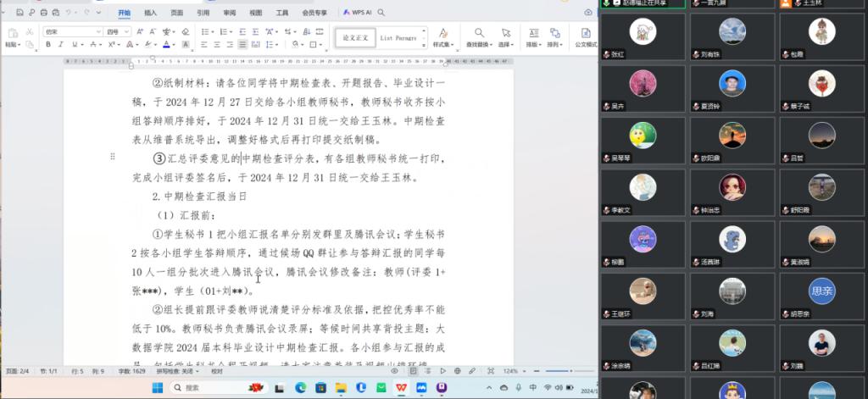Click the Styles set (样式集) icon
Screen dimensions: 868x399
[x=442, y=32]
